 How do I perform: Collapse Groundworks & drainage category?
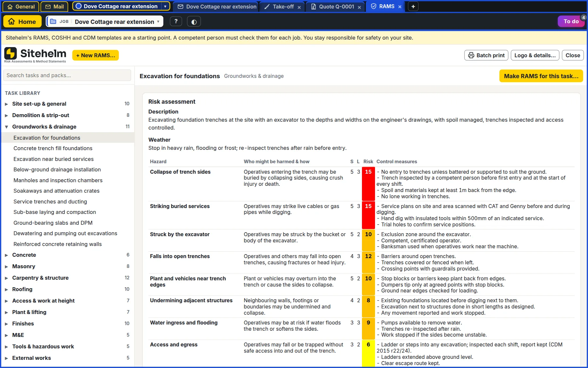68,127
